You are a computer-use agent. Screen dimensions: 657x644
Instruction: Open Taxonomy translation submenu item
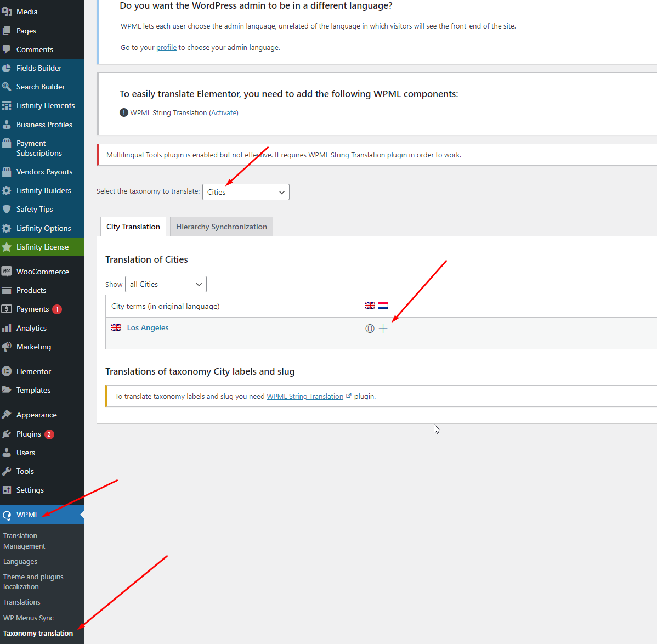38,633
